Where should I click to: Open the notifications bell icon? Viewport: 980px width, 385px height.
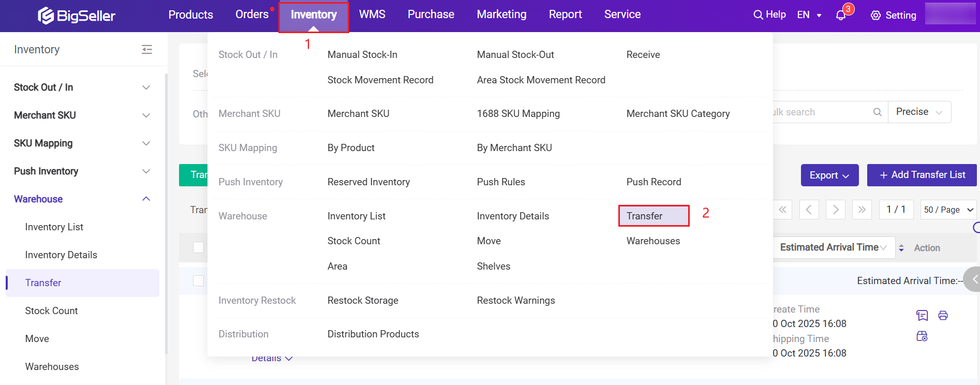coord(841,16)
